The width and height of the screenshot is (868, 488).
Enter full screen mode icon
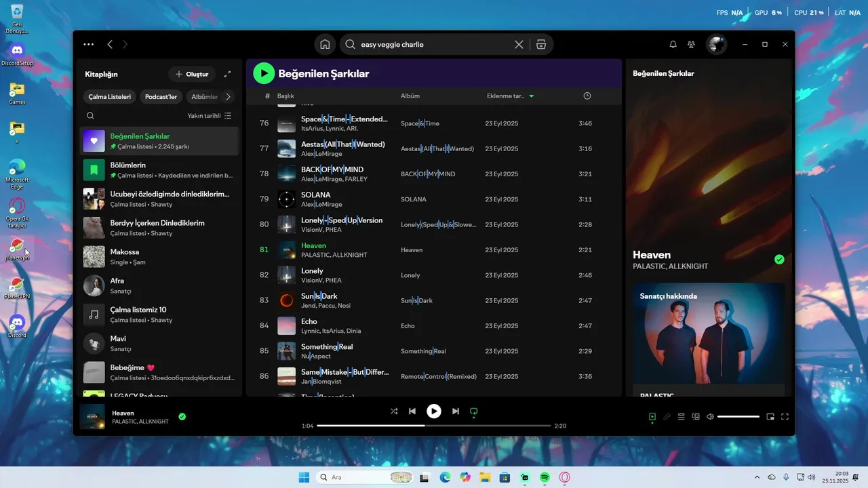785,417
